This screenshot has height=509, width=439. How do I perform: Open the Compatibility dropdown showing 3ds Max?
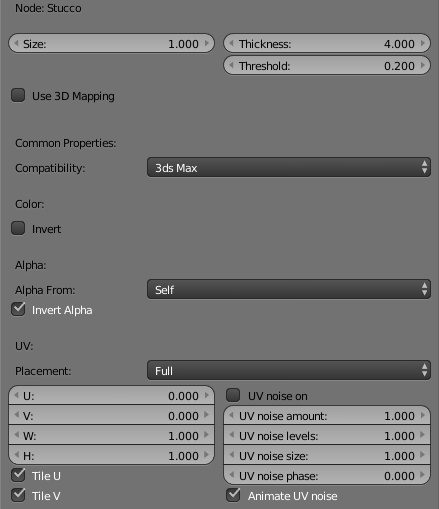click(x=289, y=167)
